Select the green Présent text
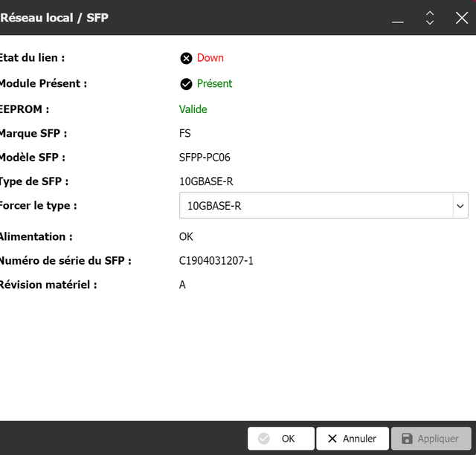Viewport: 476px width, 455px height. [214, 83]
